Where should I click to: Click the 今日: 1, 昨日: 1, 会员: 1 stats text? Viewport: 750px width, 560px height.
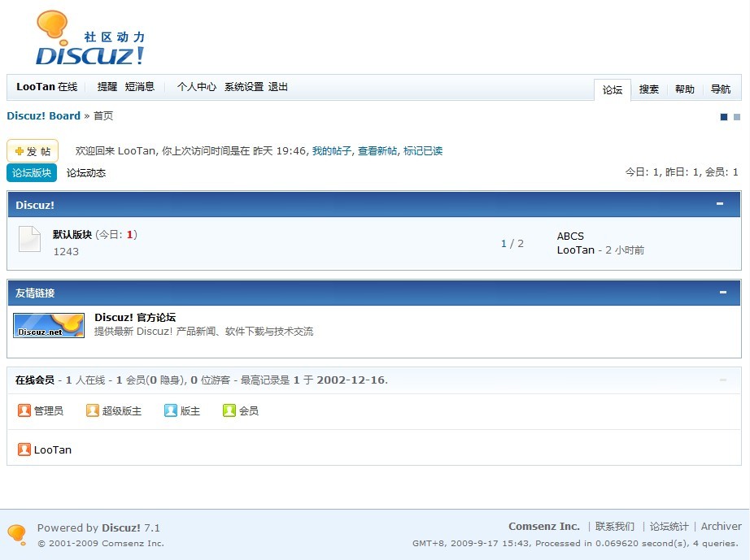coord(682,172)
